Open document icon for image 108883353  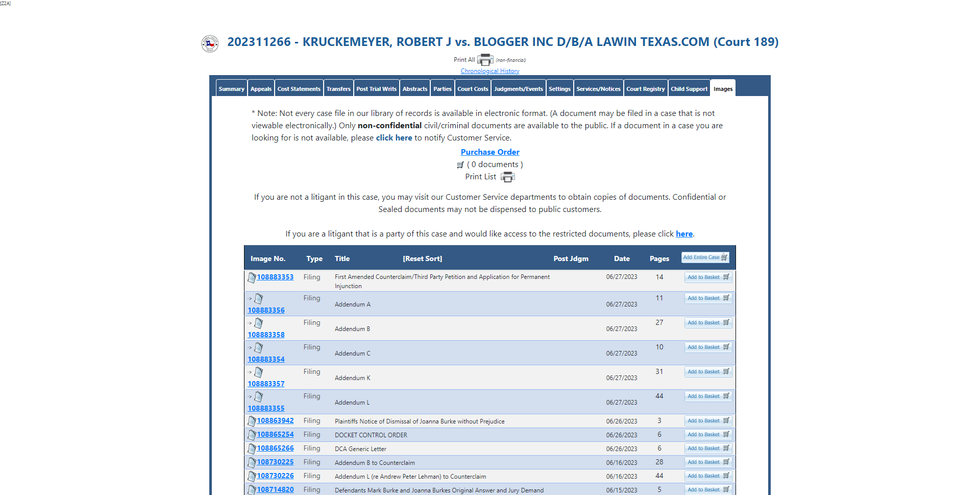click(x=252, y=277)
